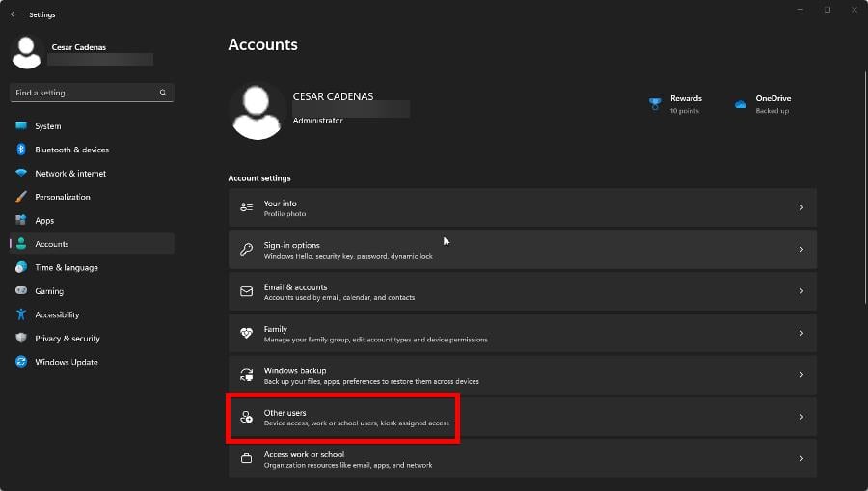
Task: Open the System settings page
Action: click(x=47, y=126)
